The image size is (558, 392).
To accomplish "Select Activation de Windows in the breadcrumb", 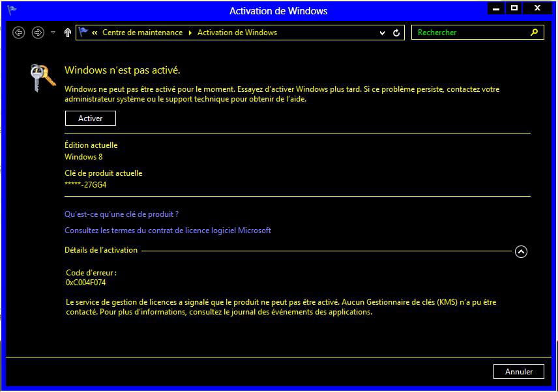I will [237, 33].
